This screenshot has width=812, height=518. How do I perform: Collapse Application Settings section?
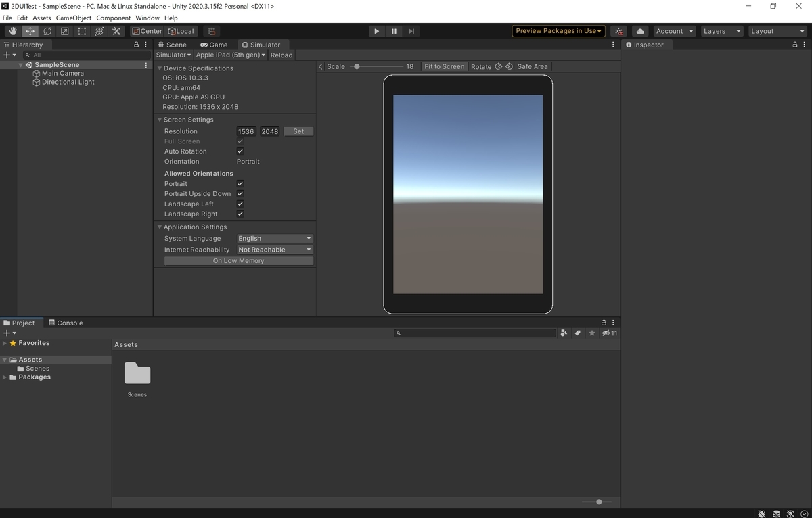[x=160, y=227]
